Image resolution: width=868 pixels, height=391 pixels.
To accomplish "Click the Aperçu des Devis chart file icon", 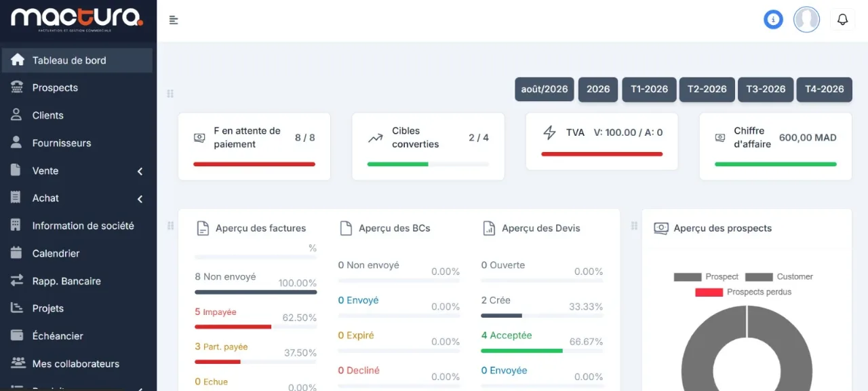I will pos(489,228).
